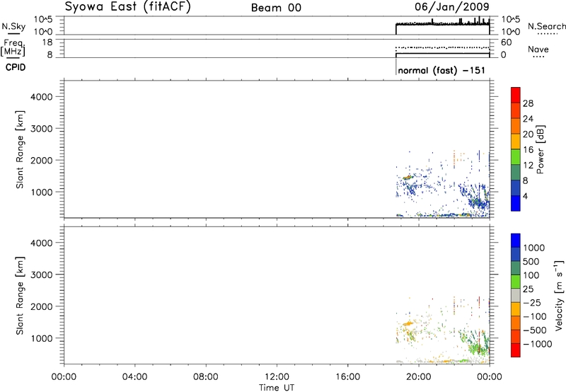
Task: Click the 'Syowa East (fitACF)' title text
Action: coord(127,7)
